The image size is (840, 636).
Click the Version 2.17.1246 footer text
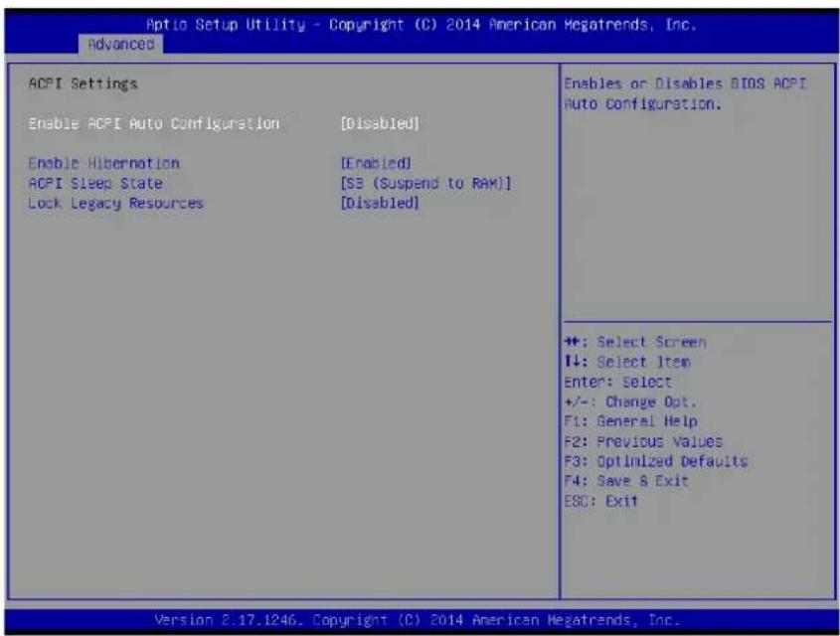point(418,620)
